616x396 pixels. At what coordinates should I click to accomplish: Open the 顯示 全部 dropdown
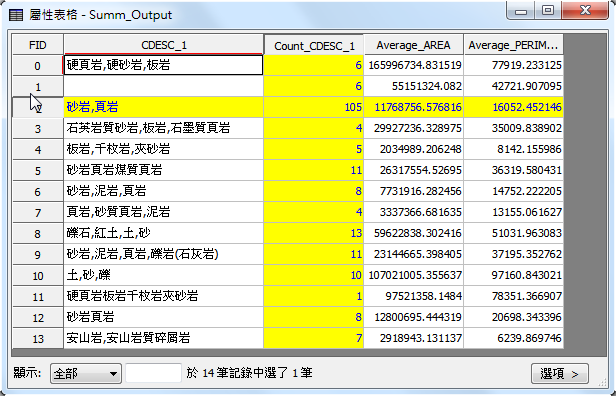point(86,373)
